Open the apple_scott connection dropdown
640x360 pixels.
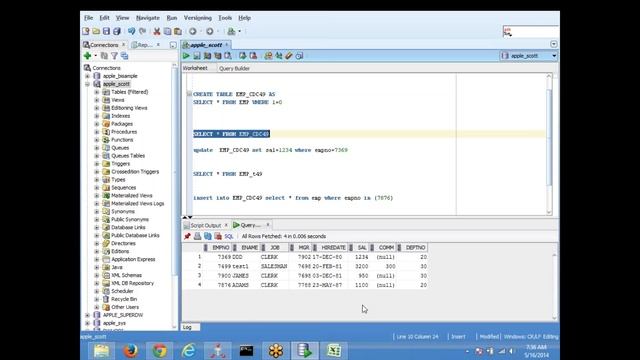pos(554,56)
